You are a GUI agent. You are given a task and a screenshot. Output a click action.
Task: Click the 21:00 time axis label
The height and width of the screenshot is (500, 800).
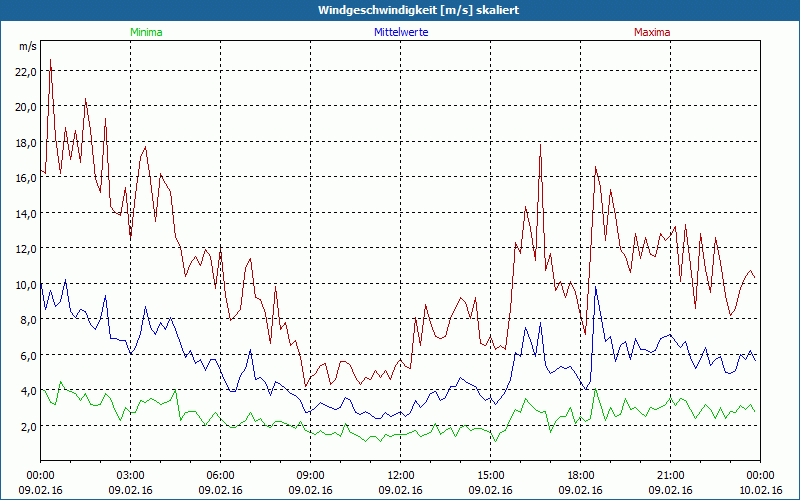pos(671,475)
